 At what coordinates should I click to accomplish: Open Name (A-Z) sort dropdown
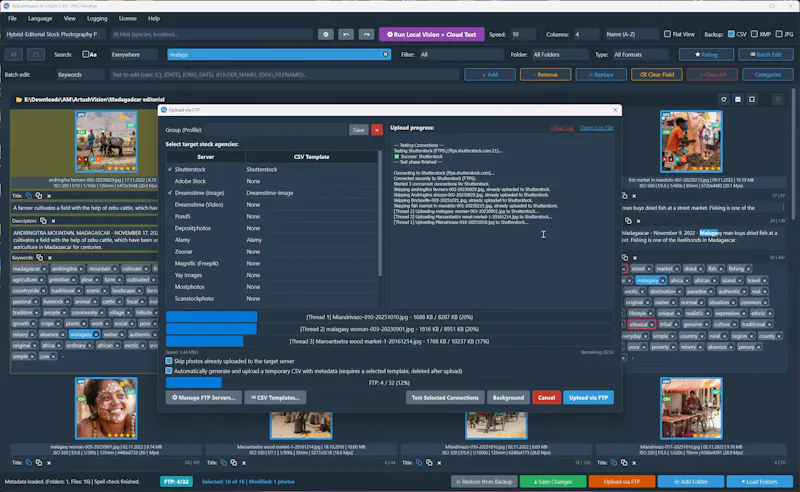coord(631,34)
